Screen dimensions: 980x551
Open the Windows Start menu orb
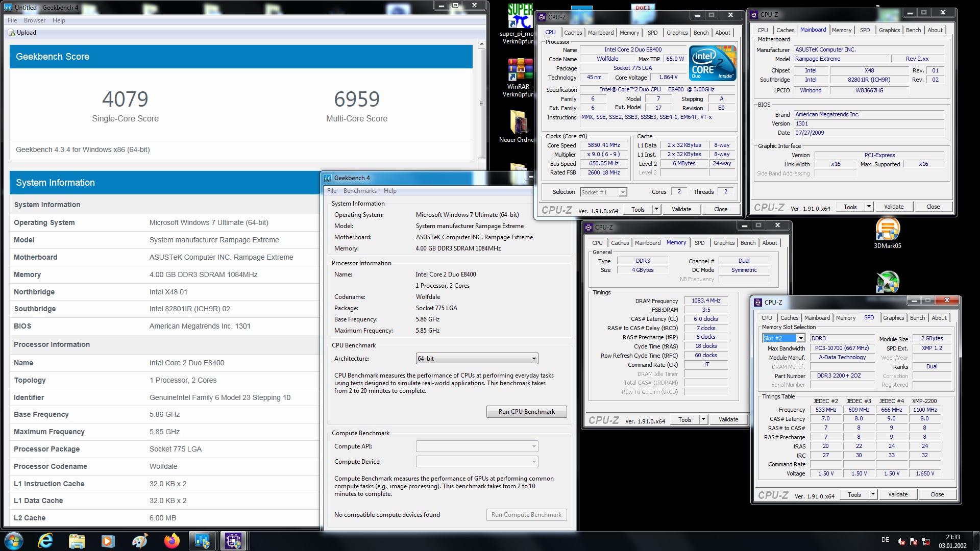(x=14, y=541)
